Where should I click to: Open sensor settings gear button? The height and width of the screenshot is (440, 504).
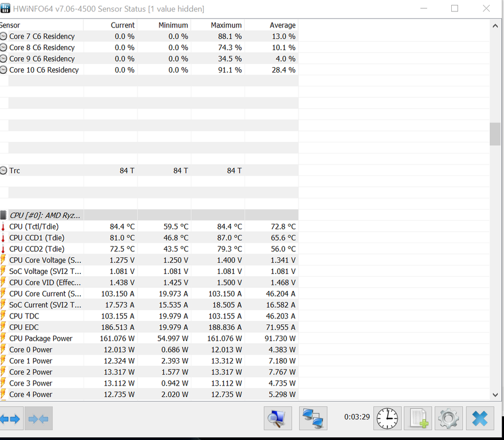coord(448,419)
